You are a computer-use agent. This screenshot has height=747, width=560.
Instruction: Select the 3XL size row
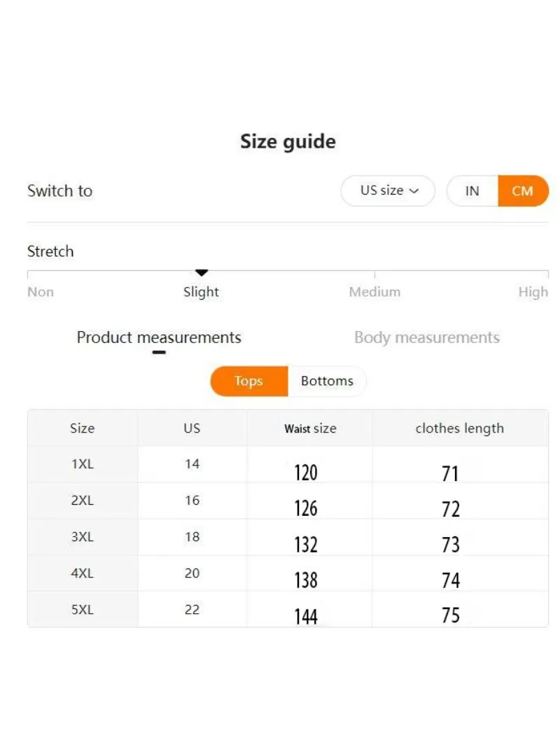click(82, 537)
